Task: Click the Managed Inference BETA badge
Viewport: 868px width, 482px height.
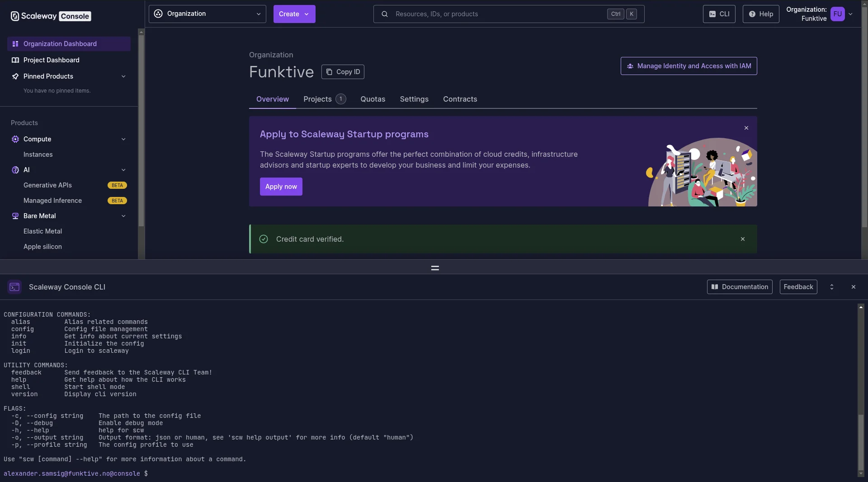Action: (x=117, y=201)
